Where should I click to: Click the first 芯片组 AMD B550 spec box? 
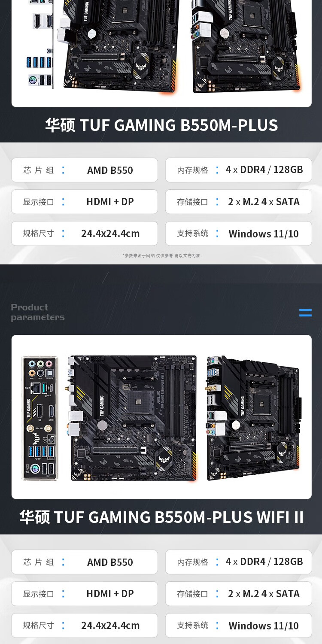[85, 170]
